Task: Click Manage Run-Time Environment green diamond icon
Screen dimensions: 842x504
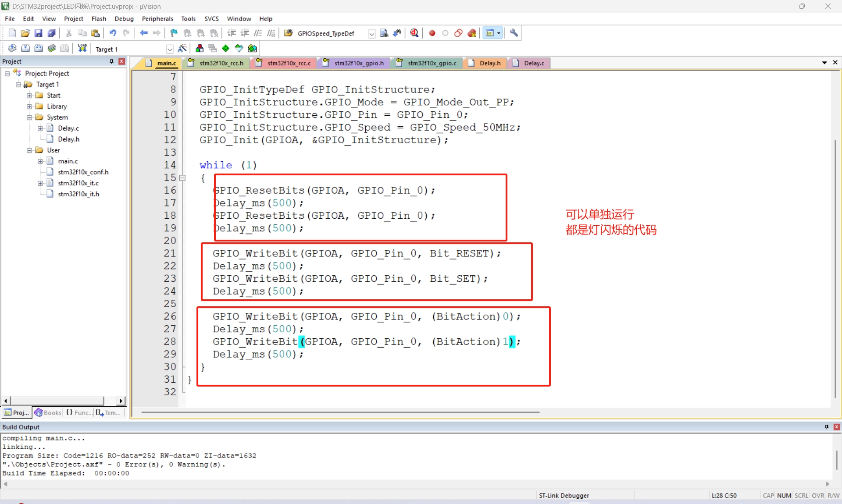Action: [x=225, y=49]
